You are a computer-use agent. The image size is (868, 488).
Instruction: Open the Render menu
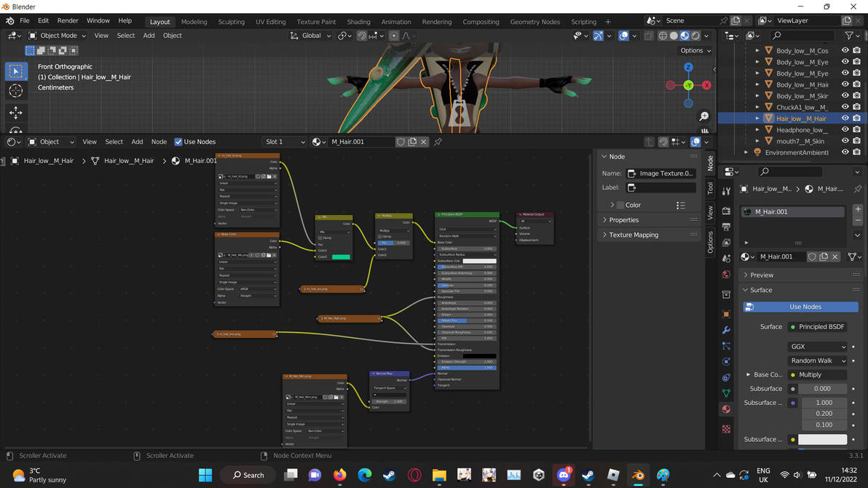pyautogui.click(x=68, y=20)
